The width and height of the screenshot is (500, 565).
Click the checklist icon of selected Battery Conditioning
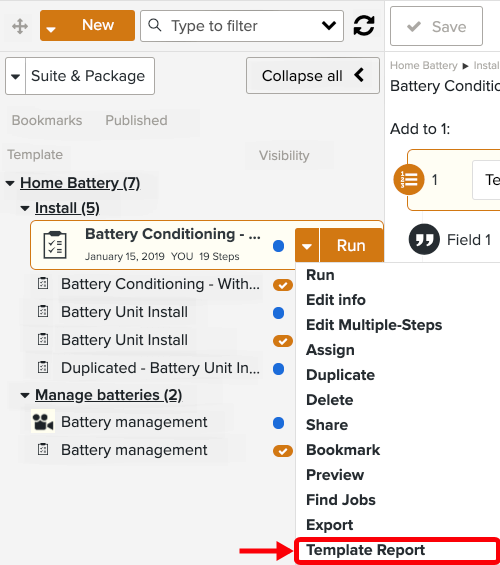point(55,245)
